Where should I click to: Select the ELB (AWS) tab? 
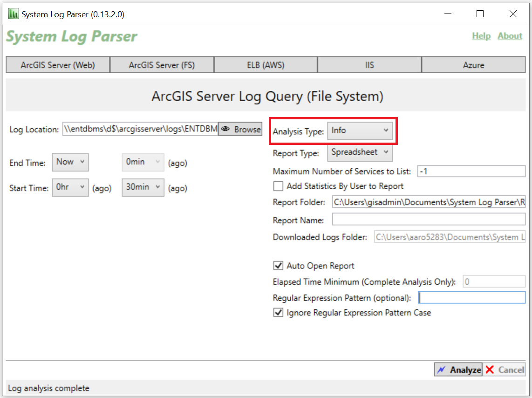[x=266, y=65]
